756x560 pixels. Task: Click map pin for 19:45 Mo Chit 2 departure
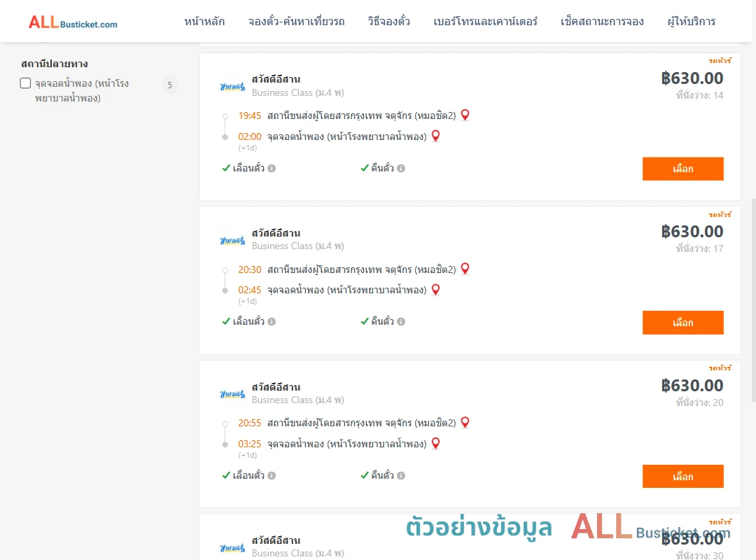tap(465, 115)
